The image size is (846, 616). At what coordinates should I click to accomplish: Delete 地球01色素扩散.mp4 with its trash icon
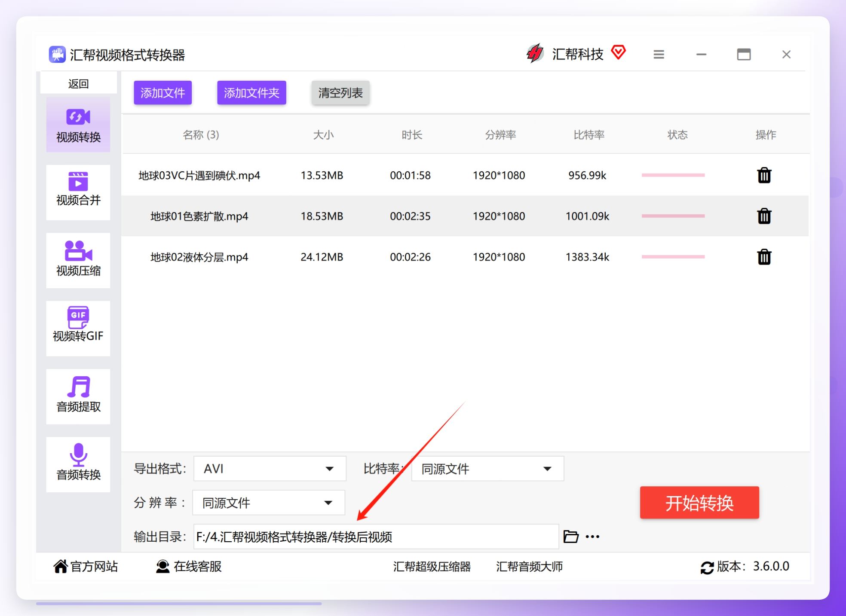(764, 216)
